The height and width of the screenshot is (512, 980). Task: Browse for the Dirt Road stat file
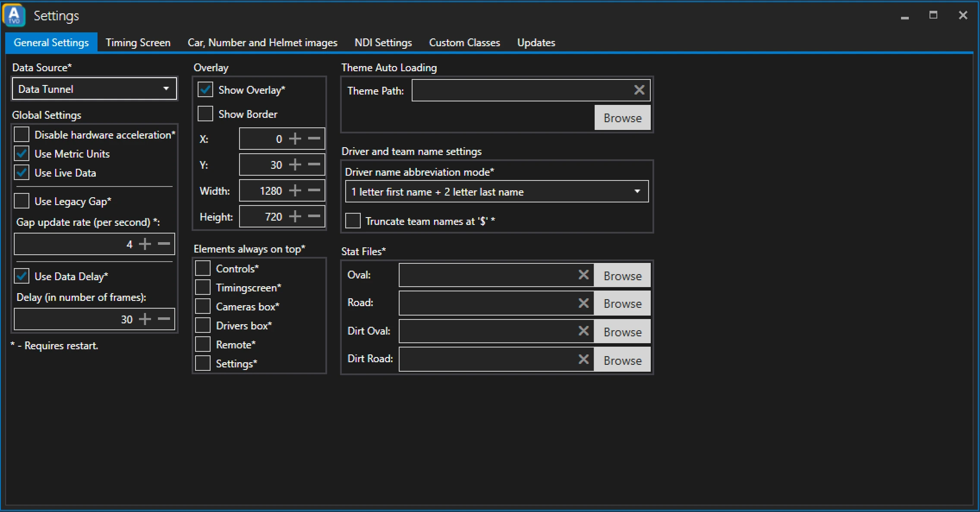click(x=622, y=360)
